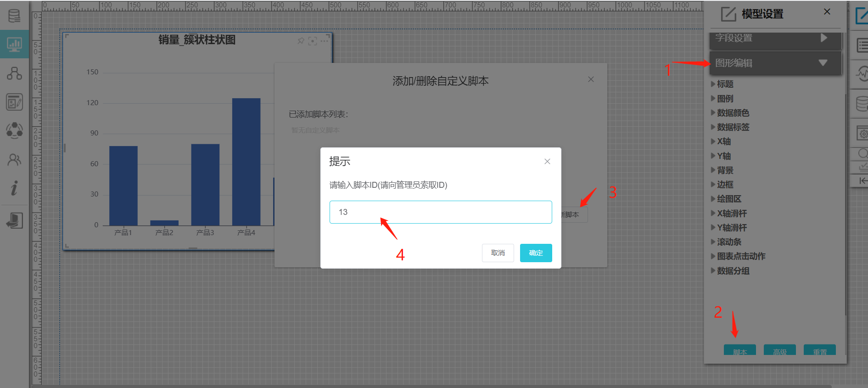The image size is (868, 388).
Task: Click the information 'i' sidebar icon
Action: [x=14, y=188]
